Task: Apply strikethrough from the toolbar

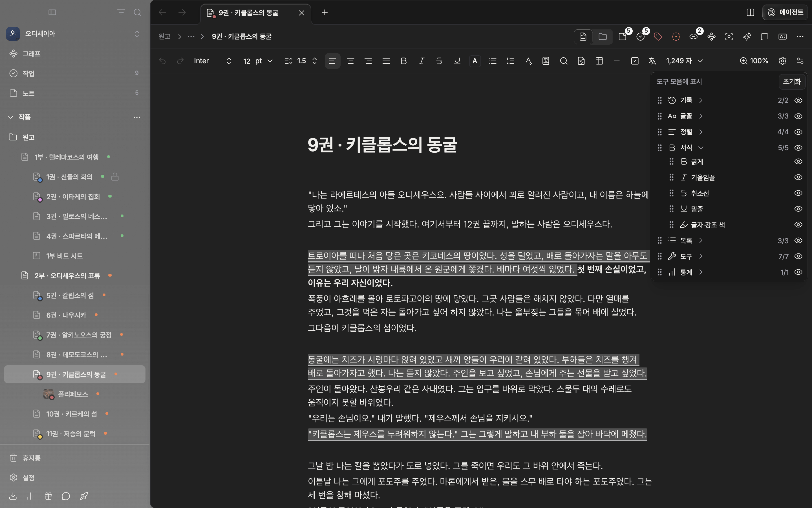Action: (x=439, y=61)
